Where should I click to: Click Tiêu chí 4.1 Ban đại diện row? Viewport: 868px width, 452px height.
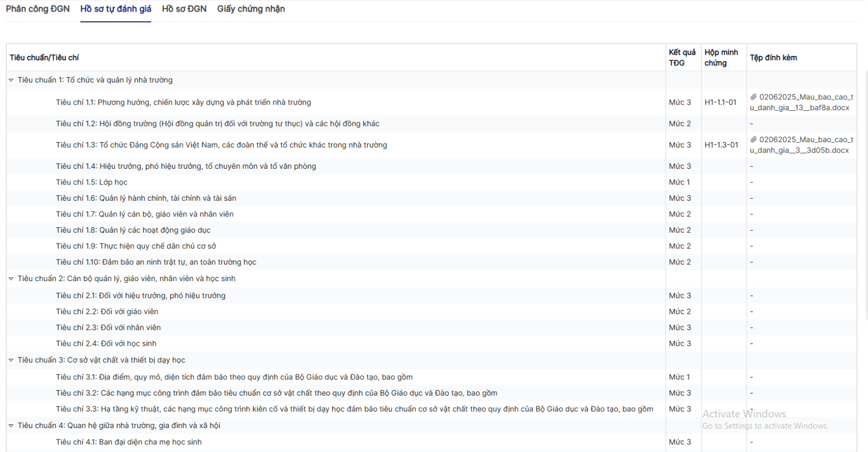click(129, 442)
